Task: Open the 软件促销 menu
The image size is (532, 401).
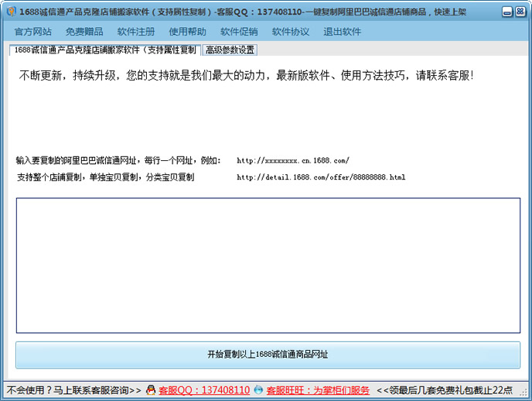Action: (239, 32)
